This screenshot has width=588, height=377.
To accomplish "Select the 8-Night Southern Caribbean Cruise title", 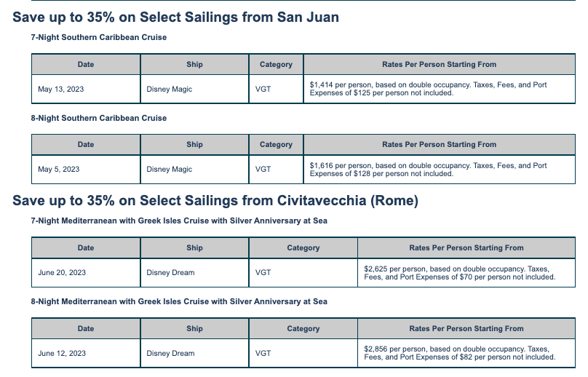I will pyautogui.click(x=99, y=118).
